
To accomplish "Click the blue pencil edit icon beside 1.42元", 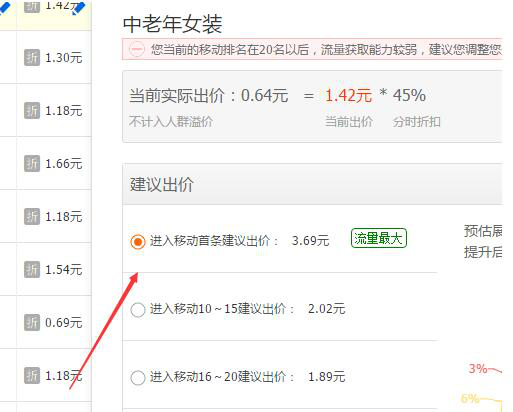I will [x=78, y=7].
